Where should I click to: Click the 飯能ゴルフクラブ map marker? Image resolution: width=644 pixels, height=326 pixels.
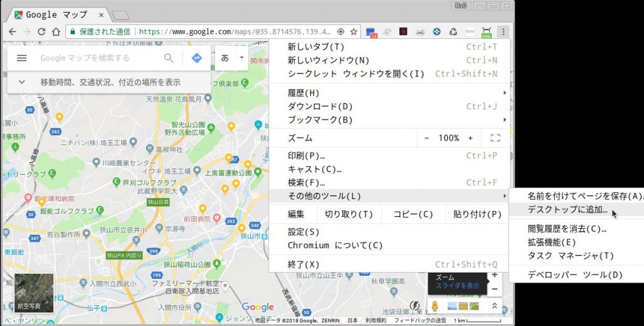click(x=99, y=211)
